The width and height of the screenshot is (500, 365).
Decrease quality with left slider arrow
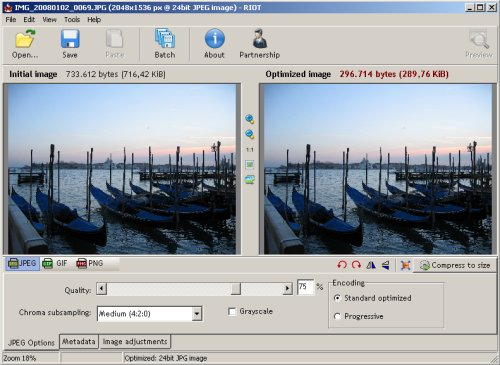[102, 289]
